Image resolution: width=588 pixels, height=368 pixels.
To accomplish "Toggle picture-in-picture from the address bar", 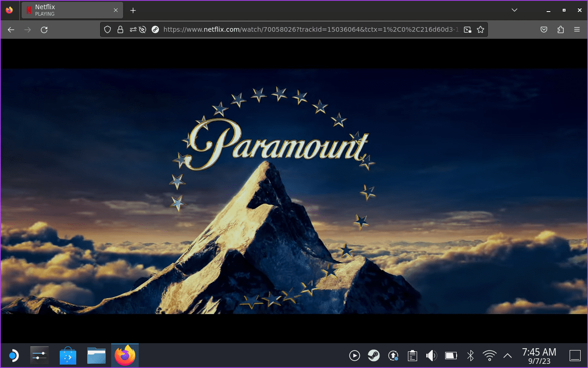I will [467, 29].
